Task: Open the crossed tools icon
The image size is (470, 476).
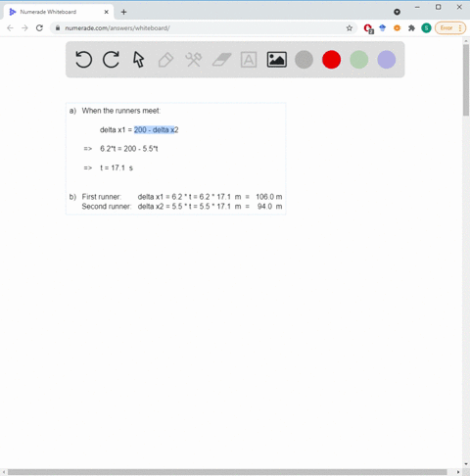Action: pos(194,60)
